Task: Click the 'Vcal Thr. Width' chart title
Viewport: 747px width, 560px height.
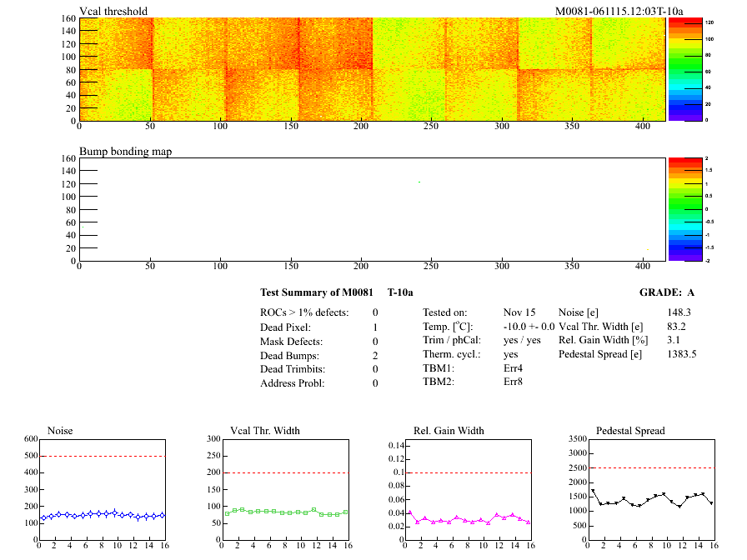Action: click(265, 431)
